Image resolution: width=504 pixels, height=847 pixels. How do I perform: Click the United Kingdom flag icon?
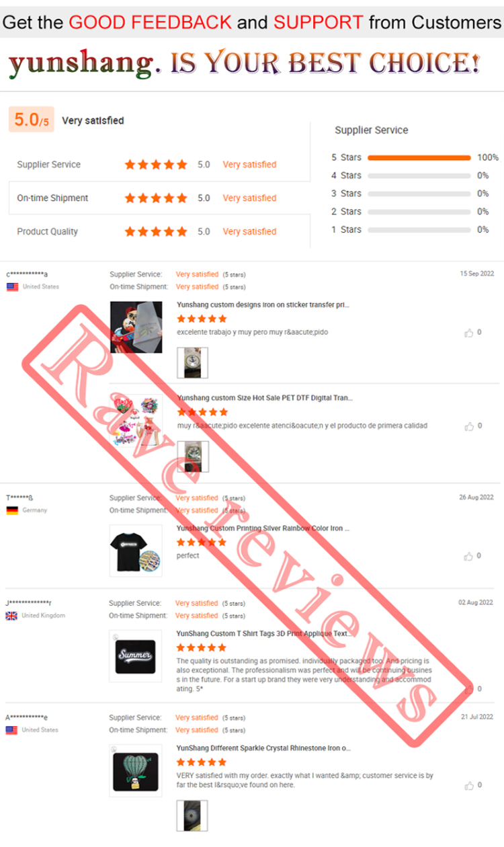(x=11, y=616)
